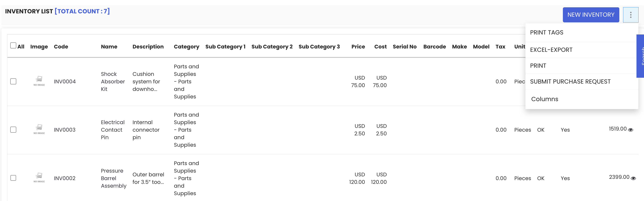Sort by the Price column header

point(358,47)
